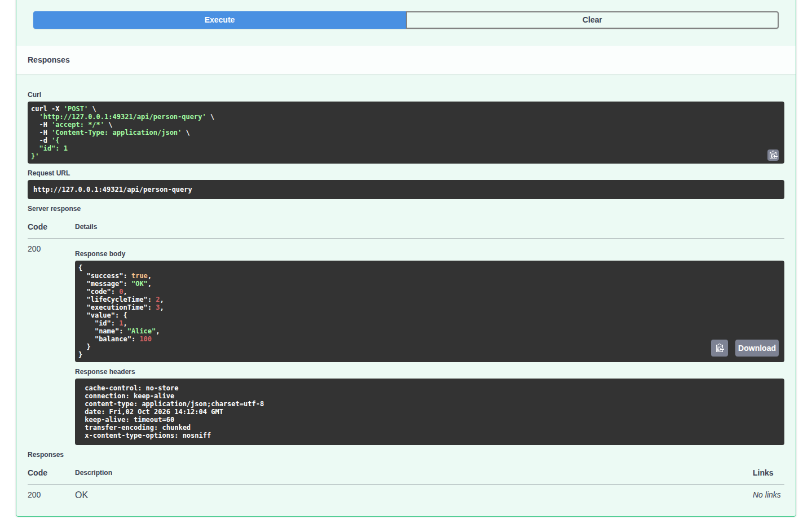Click the Details column header

[86, 227]
